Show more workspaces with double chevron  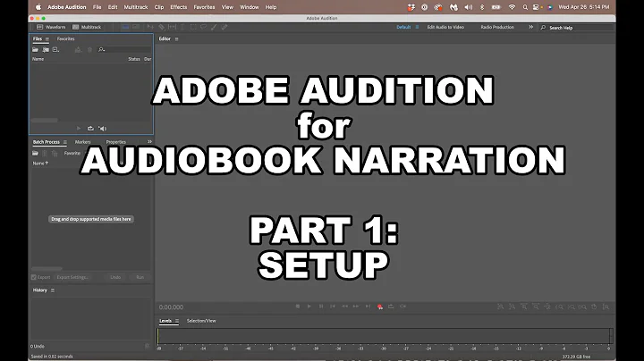[531, 27]
